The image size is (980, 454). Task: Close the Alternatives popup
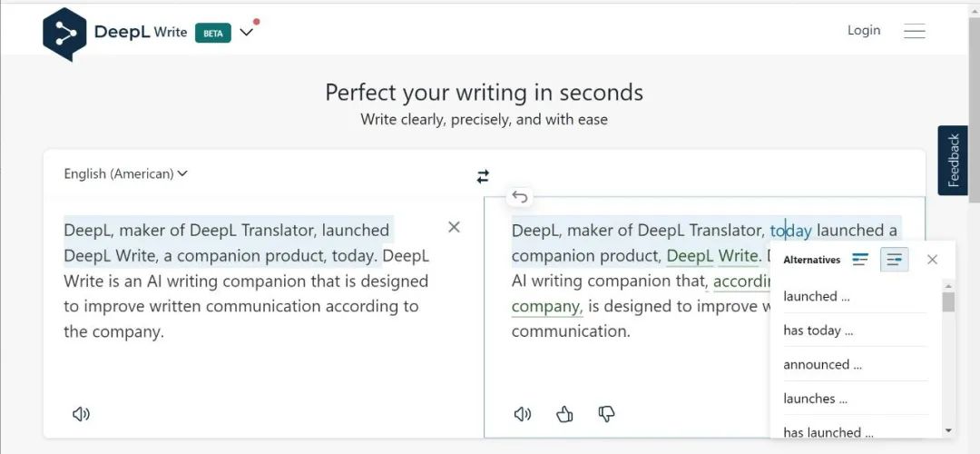(x=932, y=260)
